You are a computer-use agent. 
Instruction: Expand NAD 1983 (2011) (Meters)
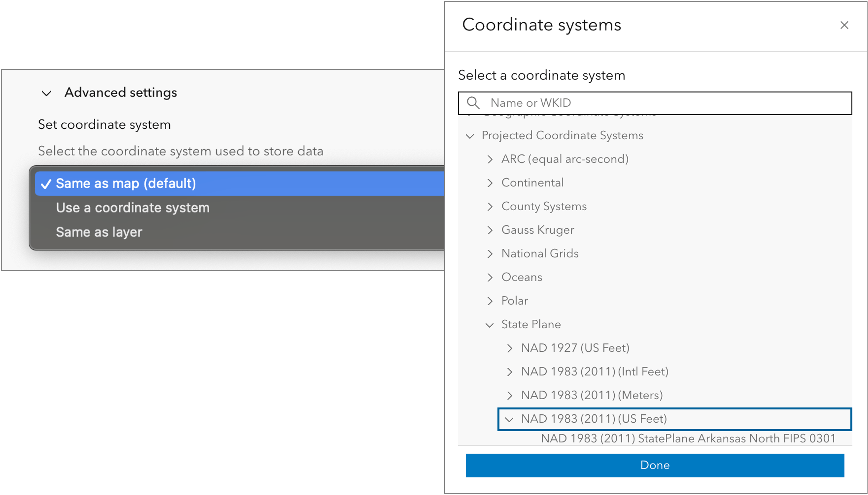click(510, 395)
